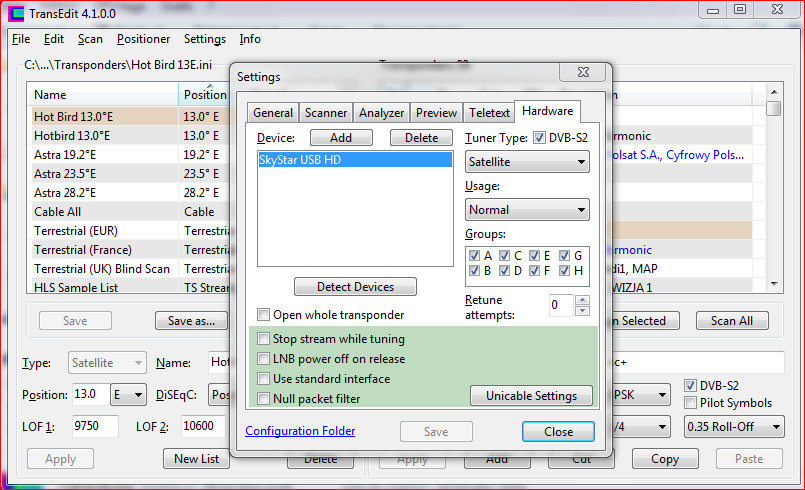Open the Tuner Type Satellite dropdown
805x490 pixels.
coord(527,162)
